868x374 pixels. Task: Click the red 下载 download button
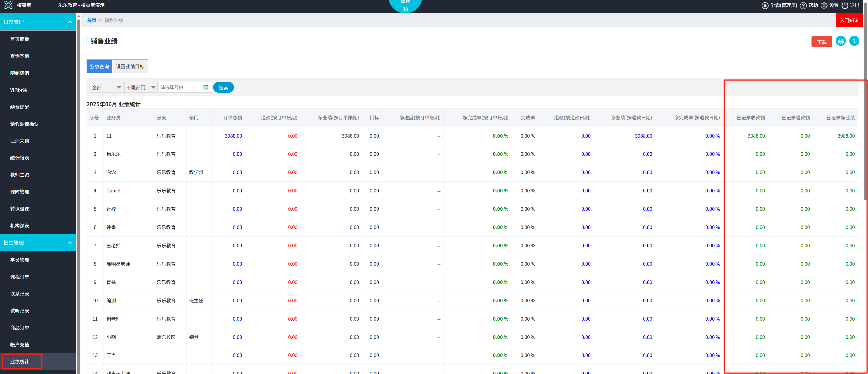tap(821, 42)
